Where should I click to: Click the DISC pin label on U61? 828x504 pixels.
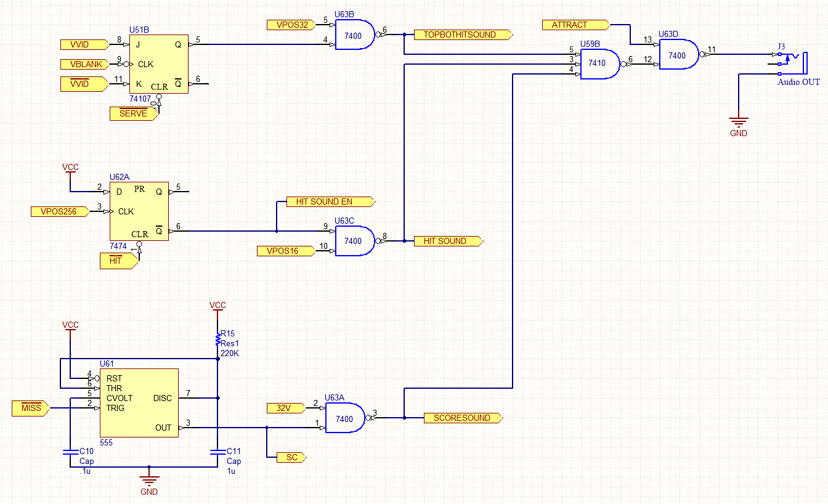163,398
